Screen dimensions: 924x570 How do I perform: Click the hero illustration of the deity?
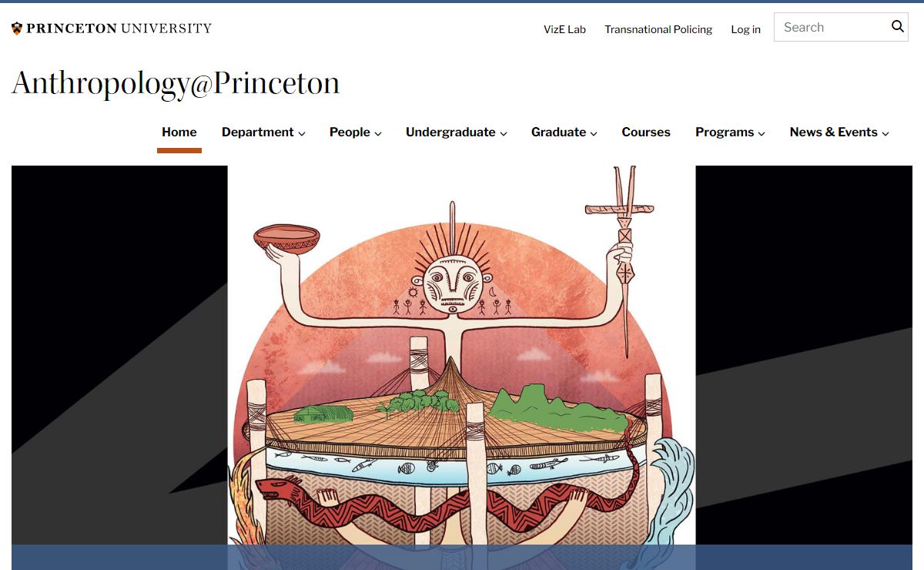click(x=461, y=354)
